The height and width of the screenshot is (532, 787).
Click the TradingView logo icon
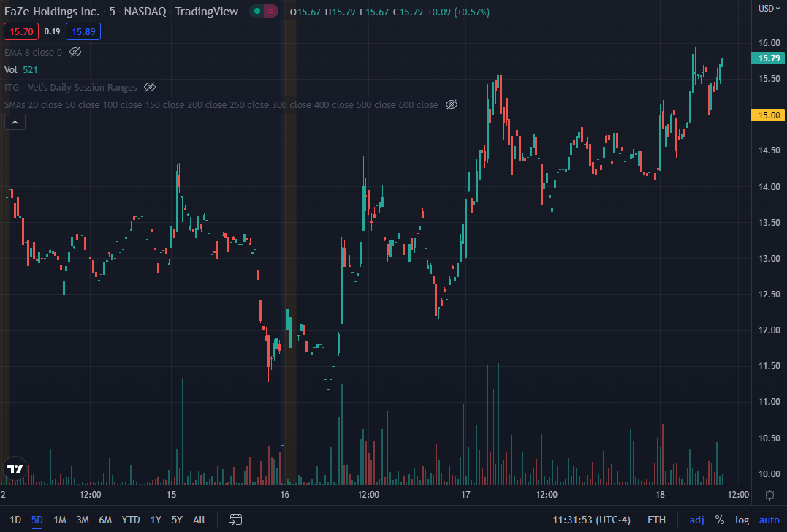tap(15, 468)
